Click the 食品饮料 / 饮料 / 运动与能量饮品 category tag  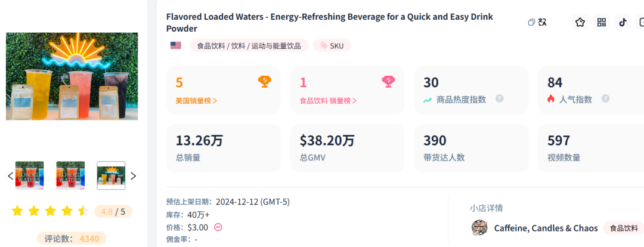(249, 45)
